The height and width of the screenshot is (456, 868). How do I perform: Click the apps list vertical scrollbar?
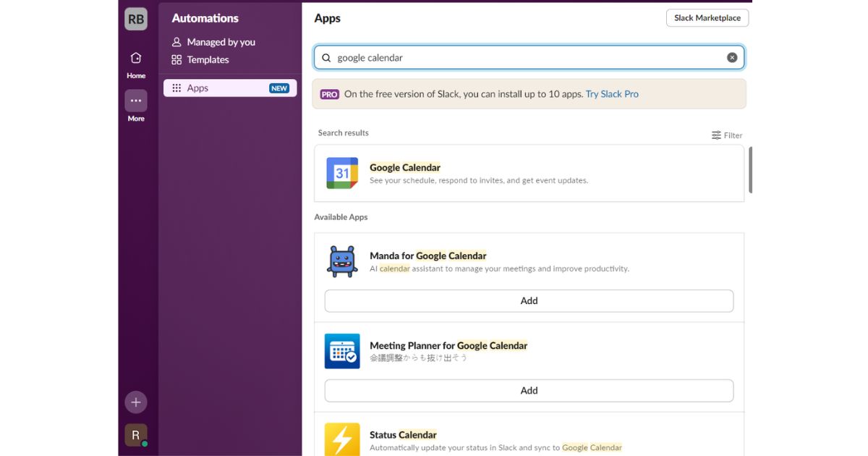pyautogui.click(x=750, y=170)
